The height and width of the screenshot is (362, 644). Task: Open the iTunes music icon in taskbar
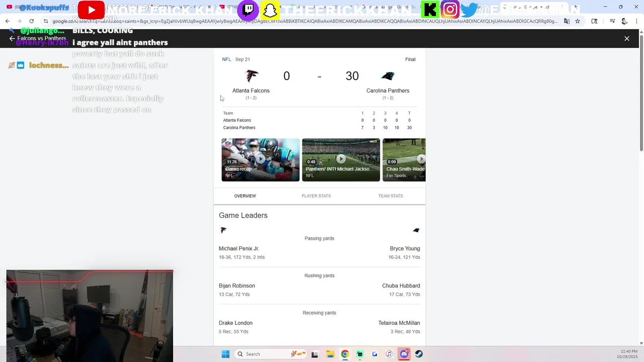[x=389, y=354]
